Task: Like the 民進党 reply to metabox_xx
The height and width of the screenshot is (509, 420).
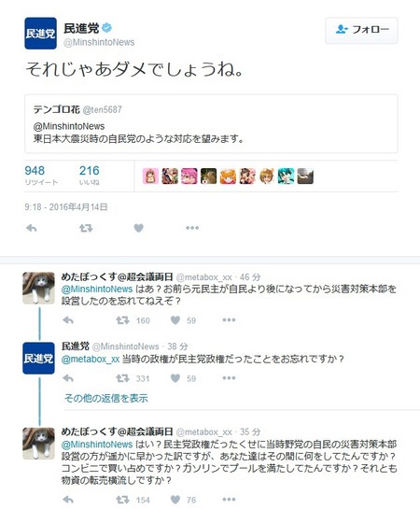Action: 175,378
